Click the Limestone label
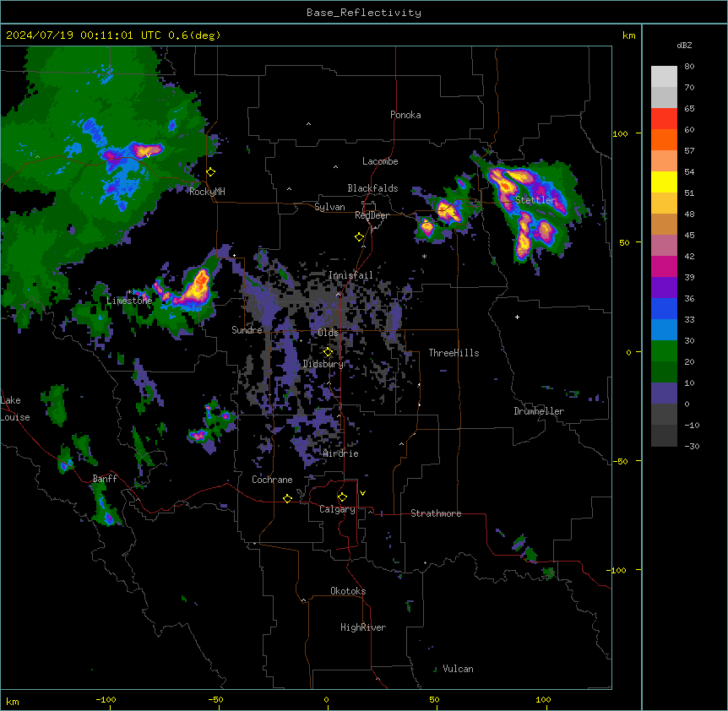The image size is (728, 711). (129, 301)
